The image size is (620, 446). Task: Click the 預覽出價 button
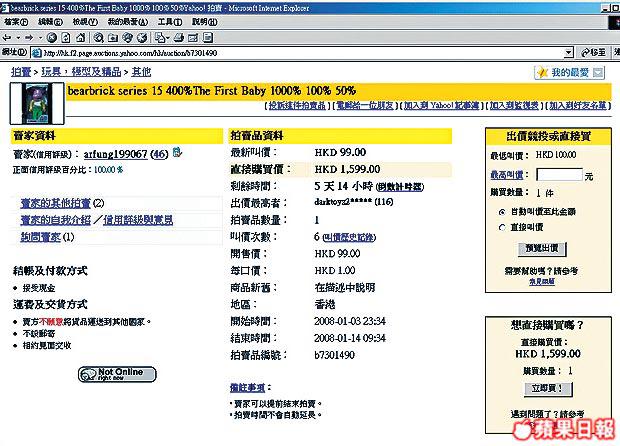click(x=542, y=249)
